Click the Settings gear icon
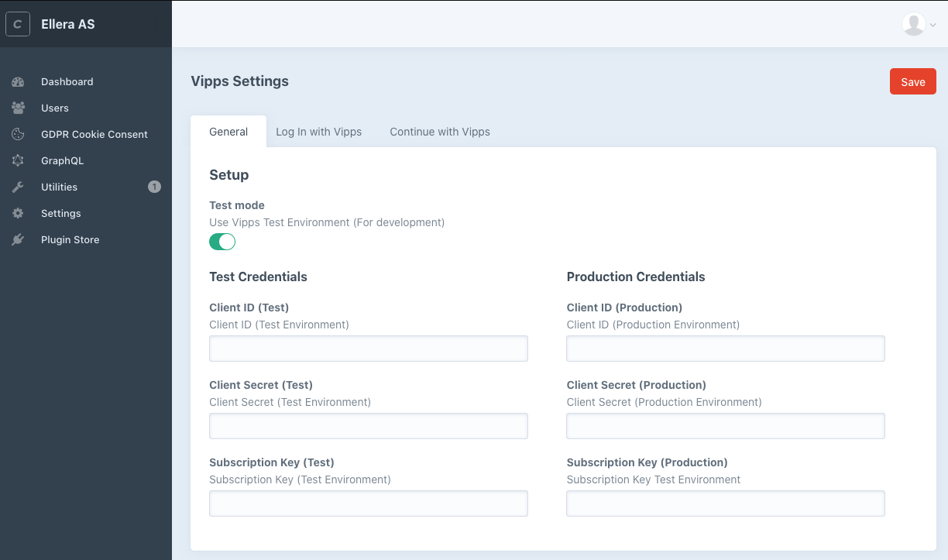This screenshot has height=560, width=948. coord(18,213)
